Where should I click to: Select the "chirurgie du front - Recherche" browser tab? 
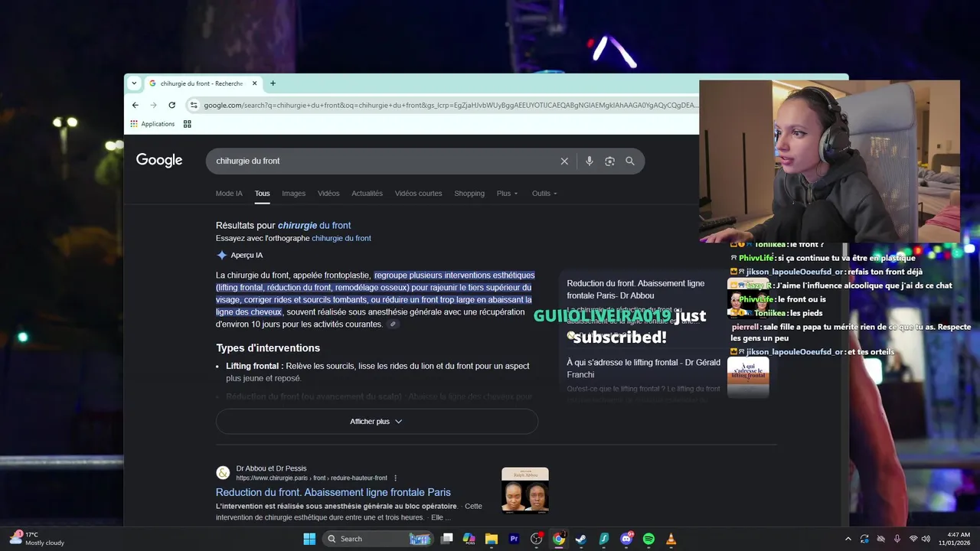(203, 83)
